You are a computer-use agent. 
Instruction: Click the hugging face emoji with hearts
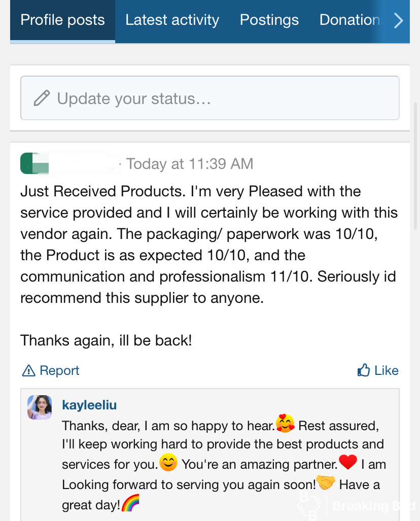(x=286, y=423)
